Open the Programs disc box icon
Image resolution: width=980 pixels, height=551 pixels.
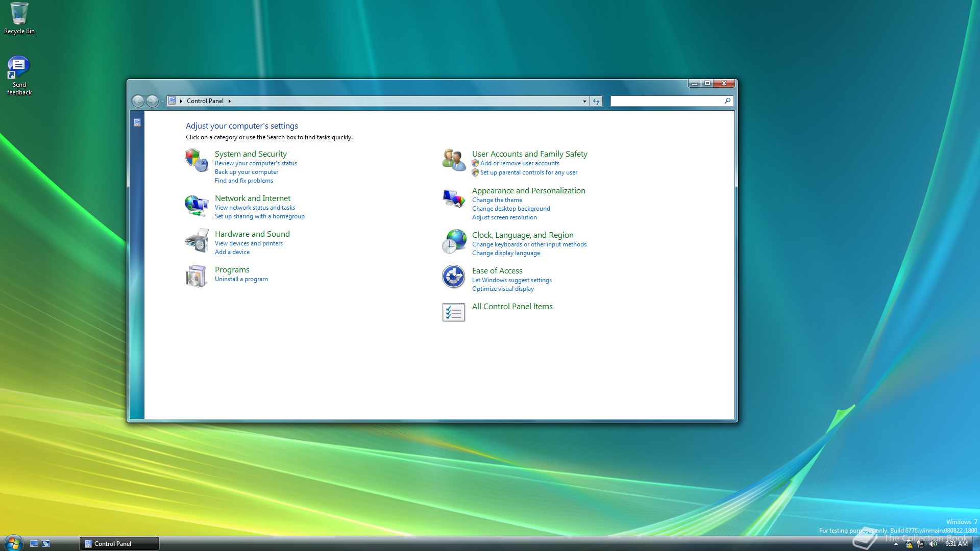coord(197,276)
